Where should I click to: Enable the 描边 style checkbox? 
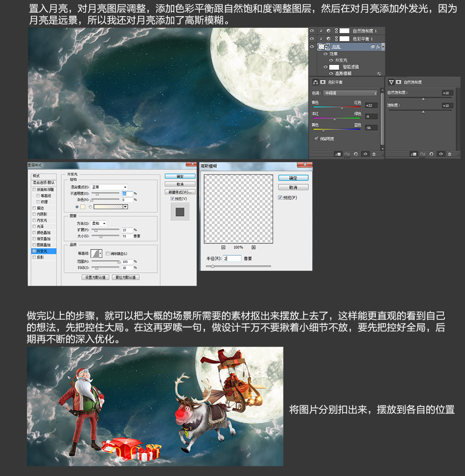tap(34, 208)
